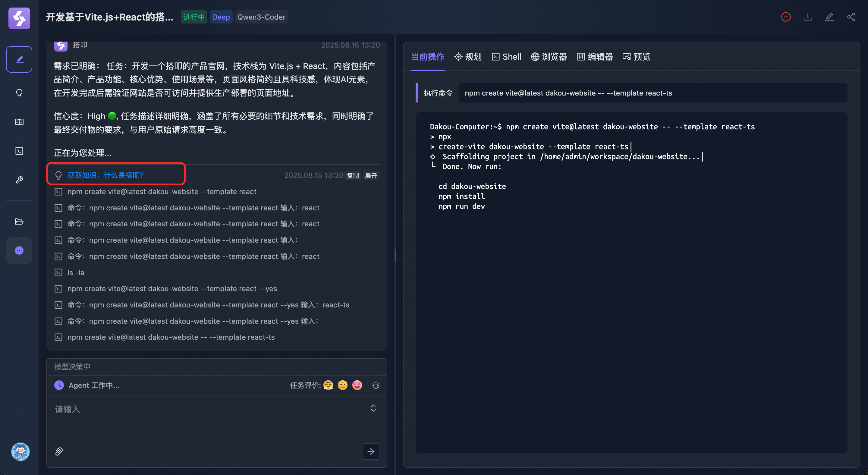868x475 pixels.
Task: Click the paperclip attachment icon
Action: [59, 451]
